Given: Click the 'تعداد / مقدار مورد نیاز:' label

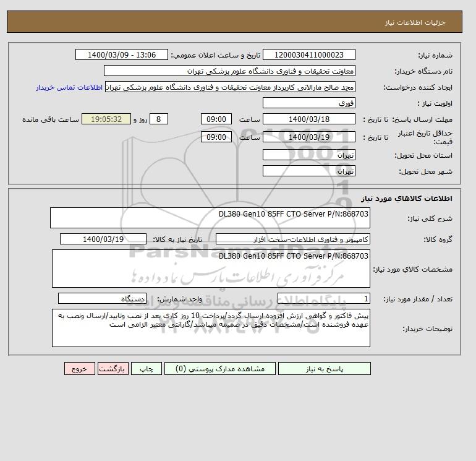Looking at the screenshot, I should pyautogui.click(x=418, y=299).
